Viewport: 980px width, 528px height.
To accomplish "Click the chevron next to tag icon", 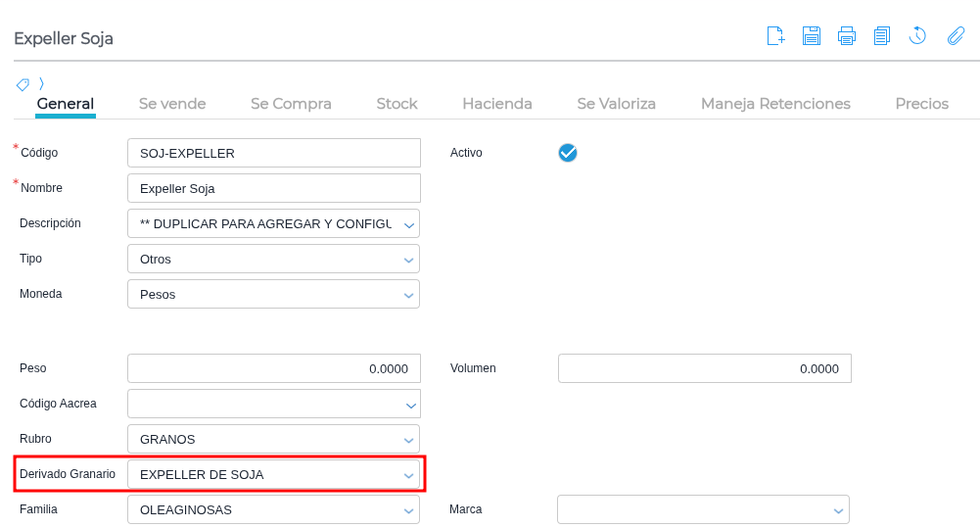I will 41,84.
